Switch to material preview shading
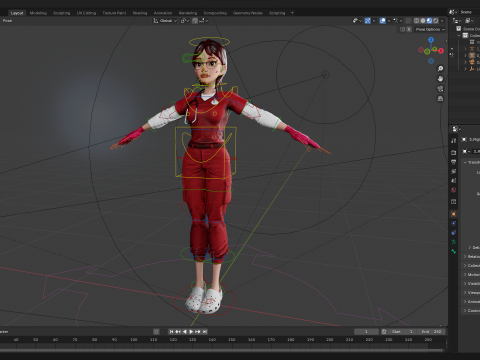 pyautogui.click(x=429, y=21)
